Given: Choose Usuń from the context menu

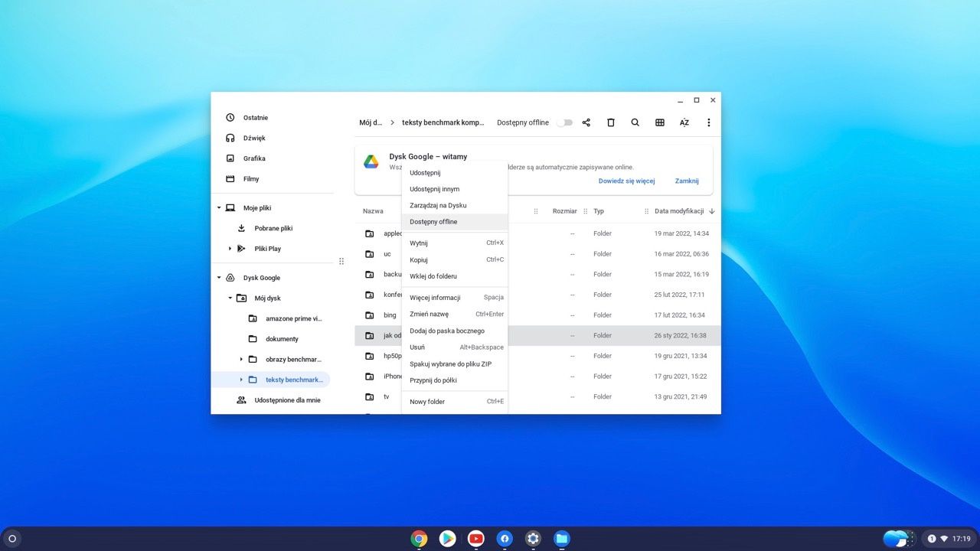Looking at the screenshot, I should pos(455,347).
